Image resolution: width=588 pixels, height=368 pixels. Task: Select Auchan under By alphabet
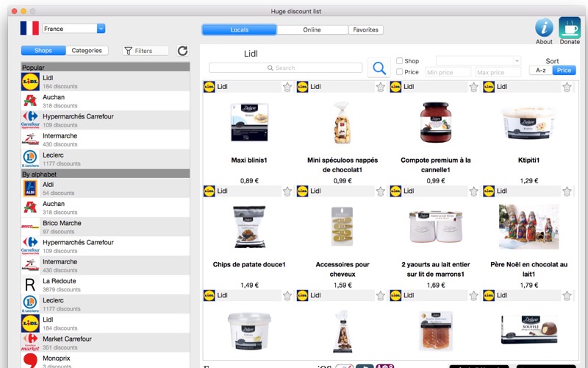pyautogui.click(x=105, y=208)
